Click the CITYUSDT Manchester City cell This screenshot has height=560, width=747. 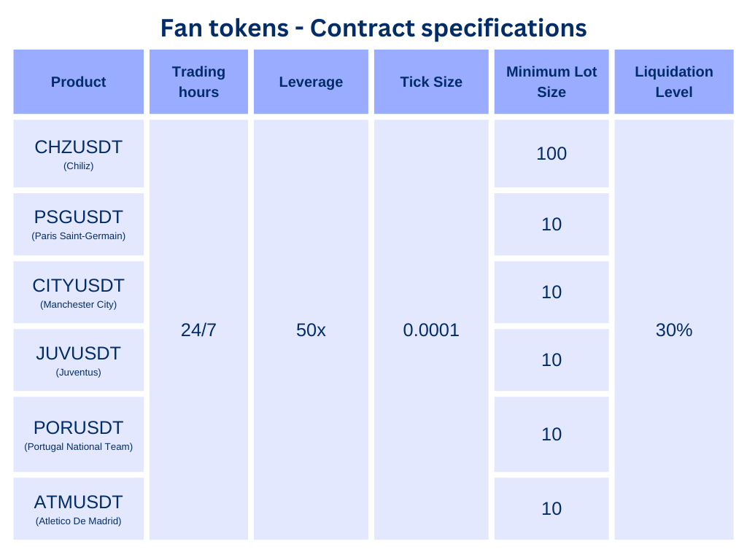pyautogui.click(x=79, y=292)
